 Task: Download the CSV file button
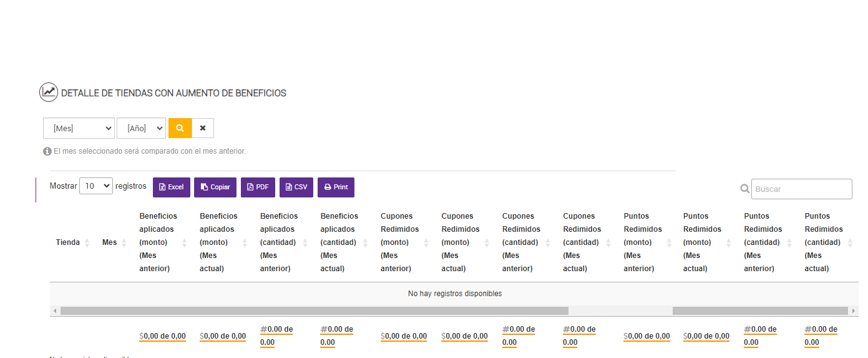click(x=296, y=187)
